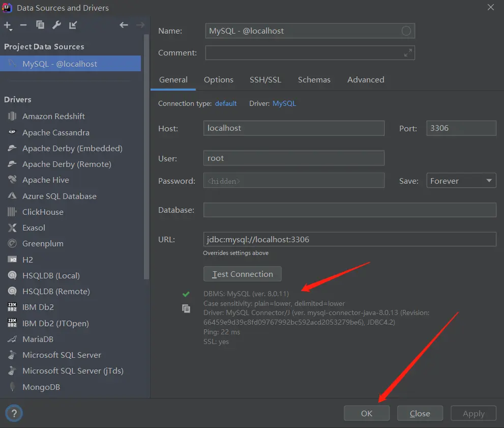Switch to the General tab

173,80
